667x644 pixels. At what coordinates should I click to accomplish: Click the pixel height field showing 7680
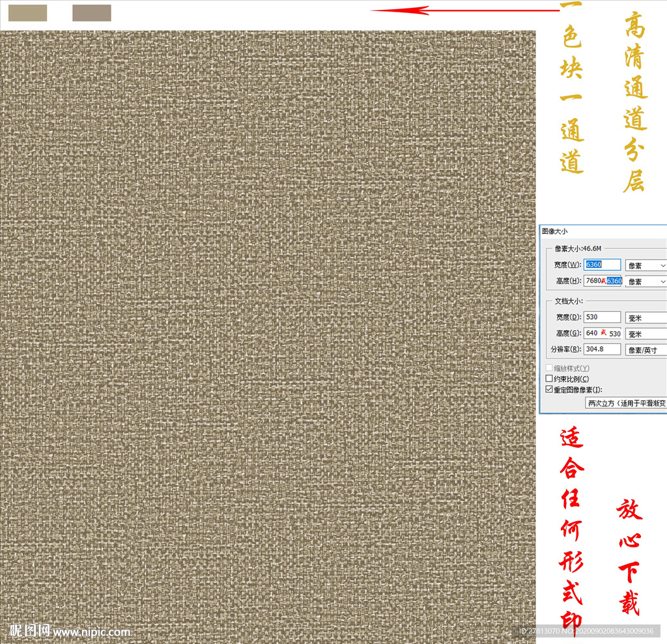point(603,281)
